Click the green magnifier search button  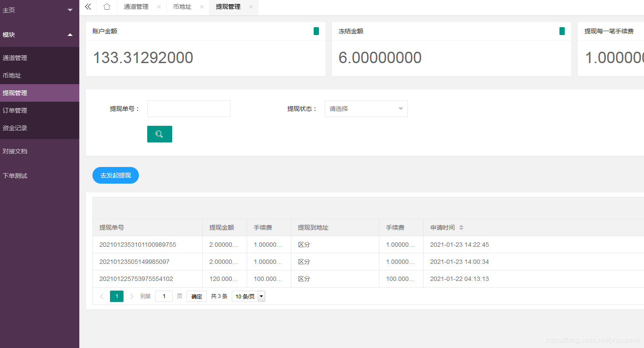click(159, 134)
